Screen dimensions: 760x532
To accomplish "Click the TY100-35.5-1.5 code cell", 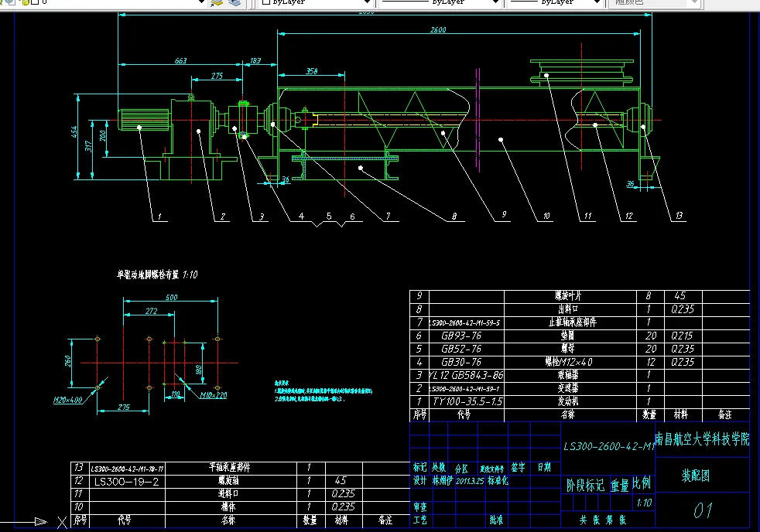I will (467, 401).
